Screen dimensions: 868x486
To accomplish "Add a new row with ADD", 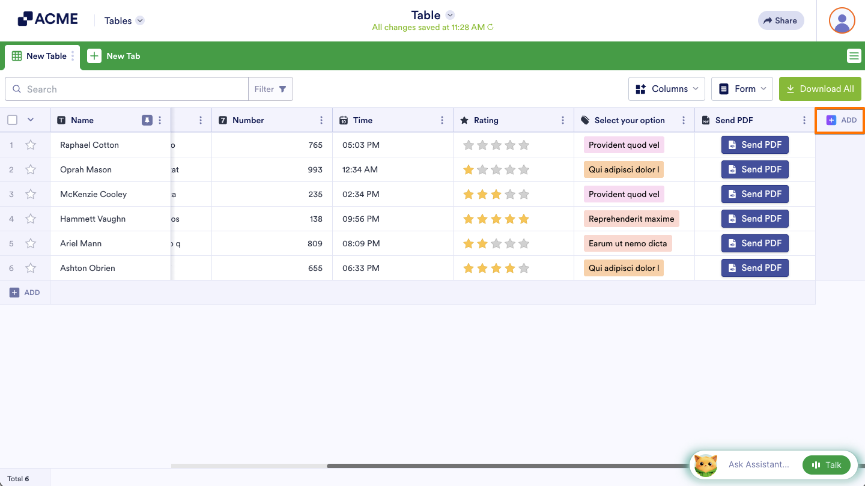I will [x=25, y=293].
